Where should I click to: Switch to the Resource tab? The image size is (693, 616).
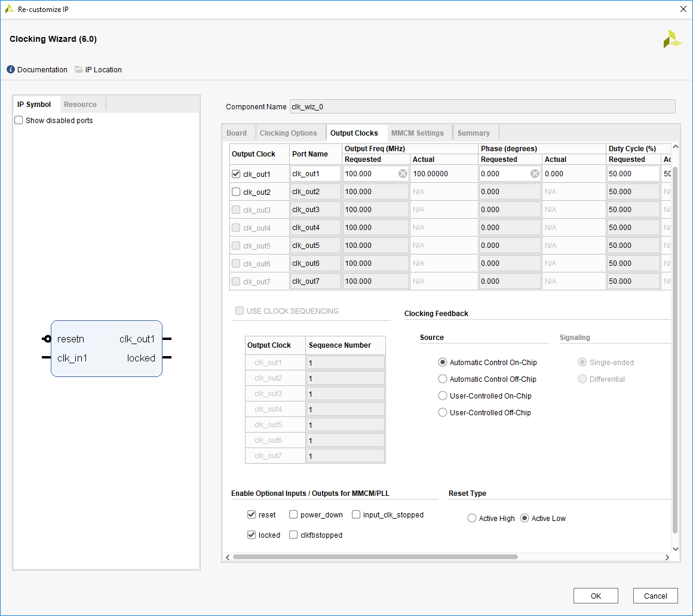click(x=80, y=105)
